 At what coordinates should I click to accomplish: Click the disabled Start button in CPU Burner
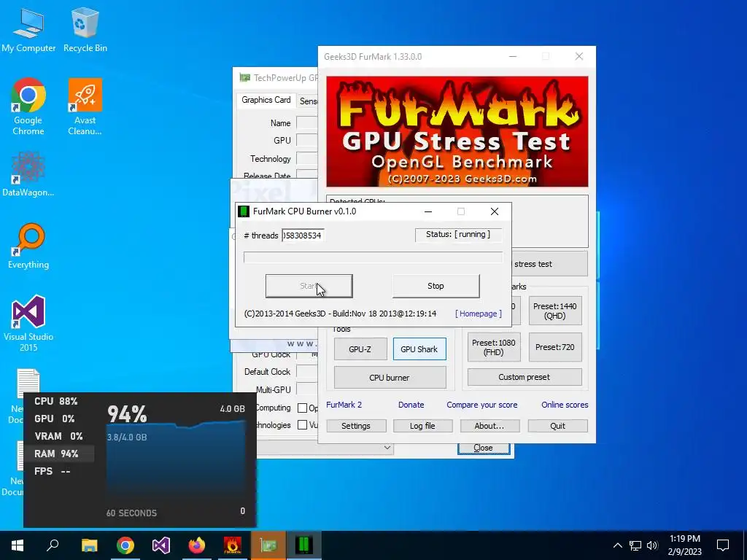[309, 286]
